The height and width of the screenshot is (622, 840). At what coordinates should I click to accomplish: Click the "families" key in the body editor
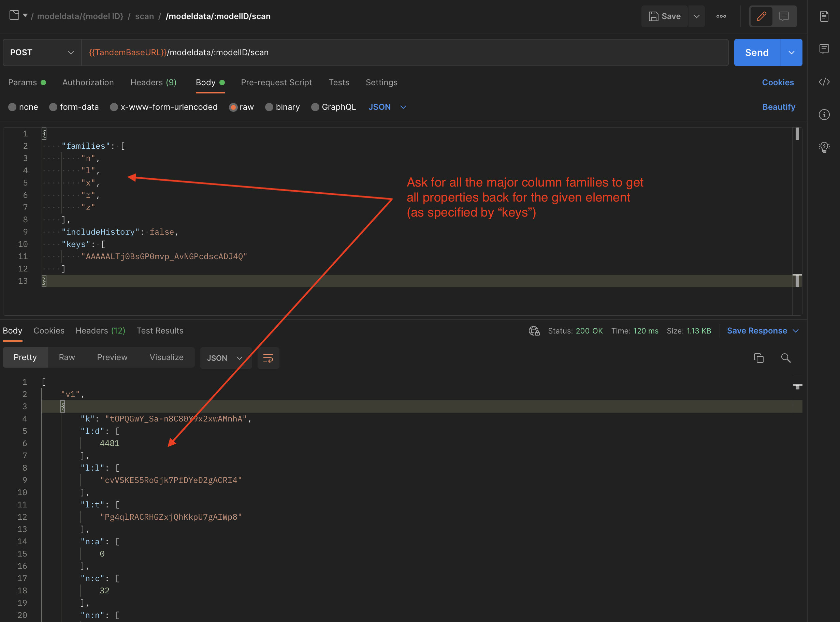click(86, 146)
